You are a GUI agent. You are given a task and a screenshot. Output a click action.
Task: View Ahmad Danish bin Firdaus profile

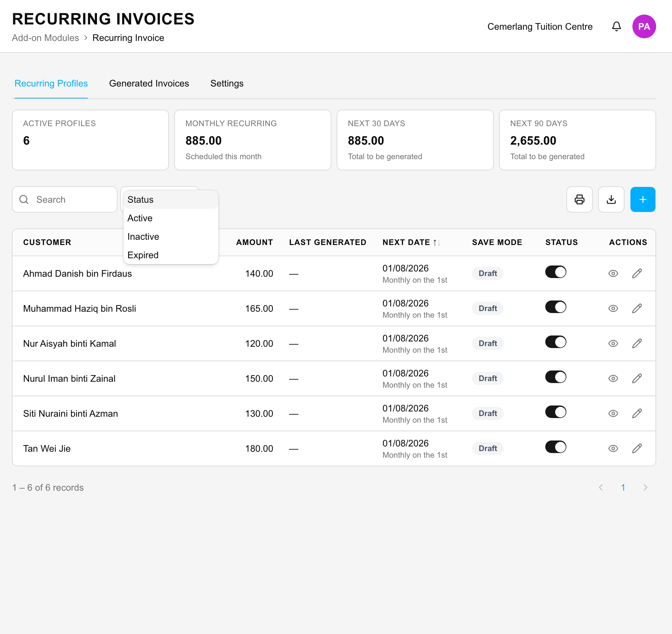click(x=613, y=273)
